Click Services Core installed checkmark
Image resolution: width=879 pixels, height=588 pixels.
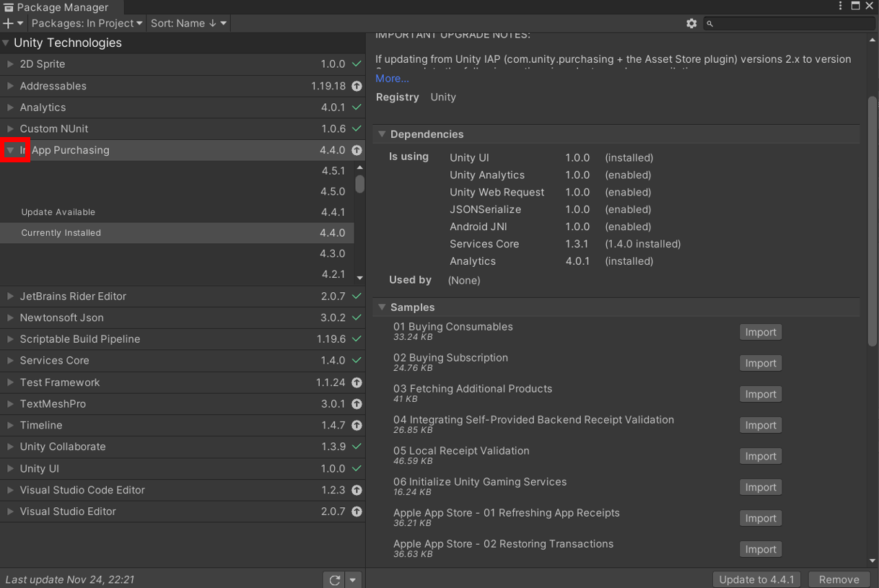(x=357, y=360)
